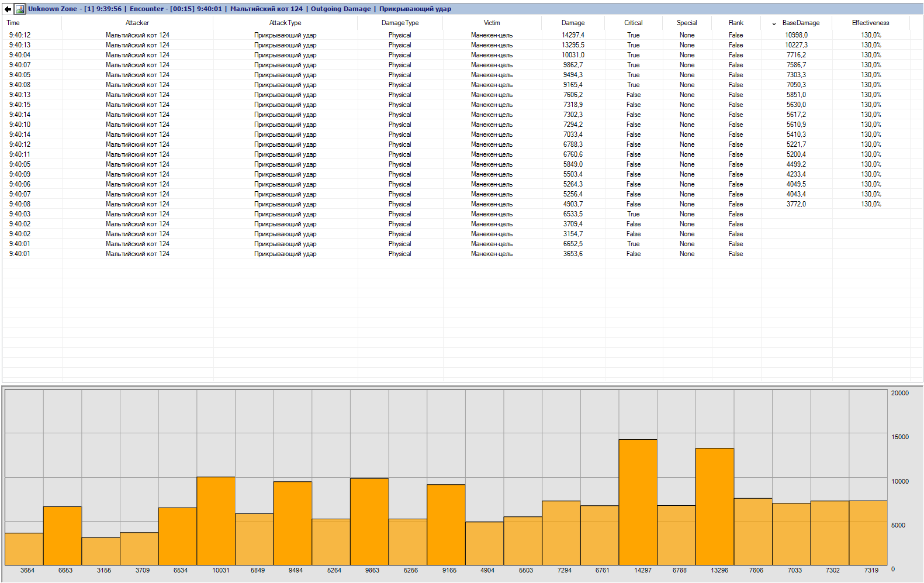Image resolution: width=924 pixels, height=583 pixels.
Task: Sort by the Special column header
Action: tap(687, 23)
